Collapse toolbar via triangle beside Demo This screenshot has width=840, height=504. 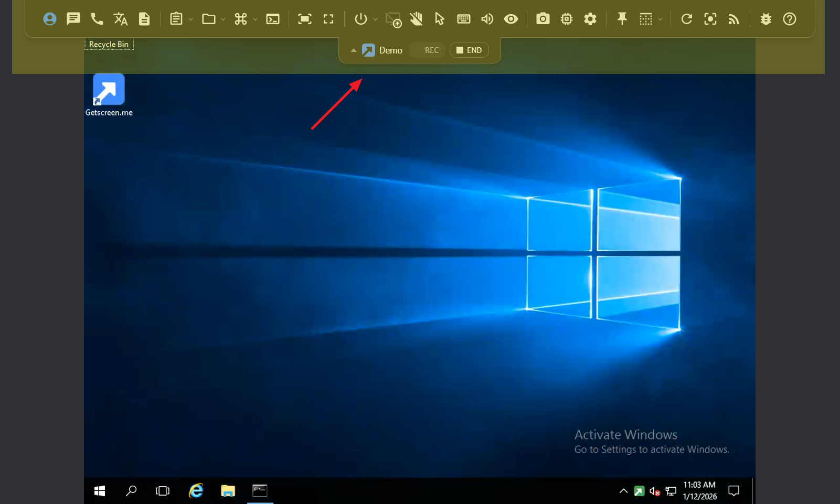coord(354,50)
